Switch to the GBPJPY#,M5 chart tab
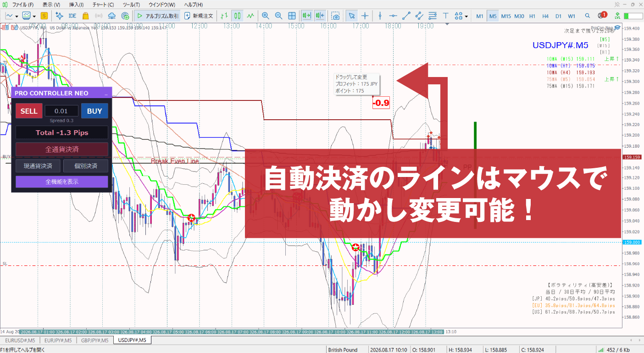644x353 pixels. click(x=94, y=340)
